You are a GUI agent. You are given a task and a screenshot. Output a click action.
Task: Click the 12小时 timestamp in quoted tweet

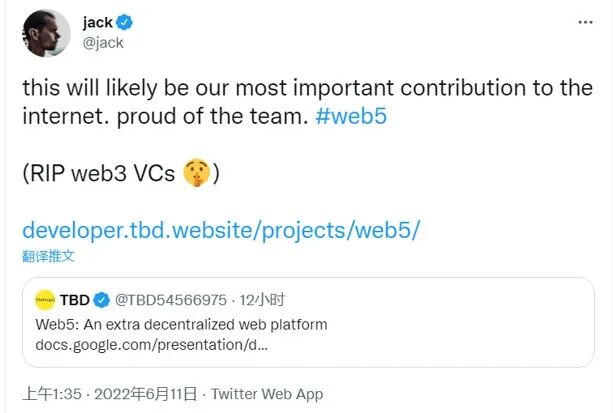(262, 300)
